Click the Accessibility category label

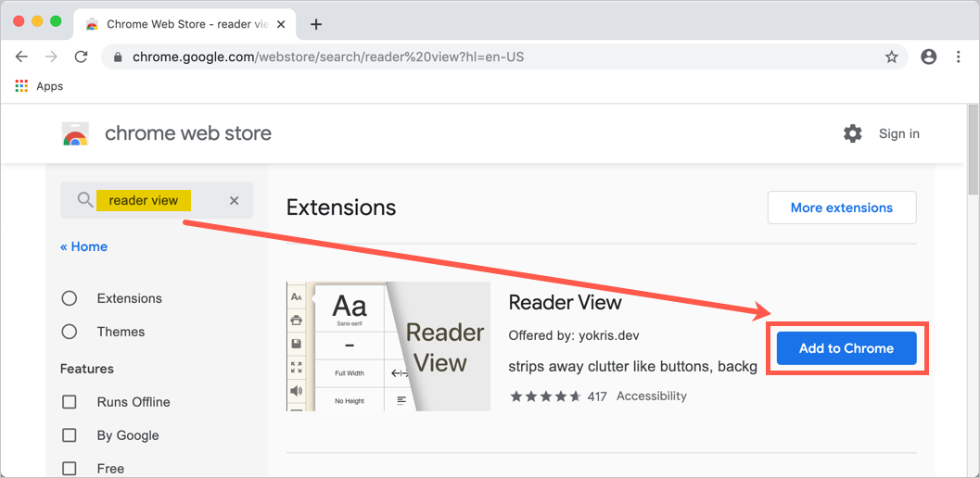[651, 396]
